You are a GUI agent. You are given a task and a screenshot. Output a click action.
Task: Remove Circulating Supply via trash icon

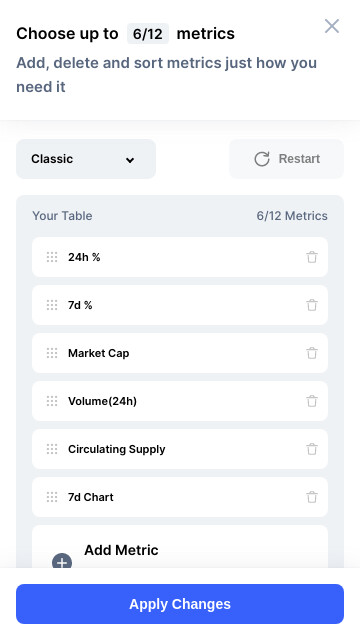(312, 449)
